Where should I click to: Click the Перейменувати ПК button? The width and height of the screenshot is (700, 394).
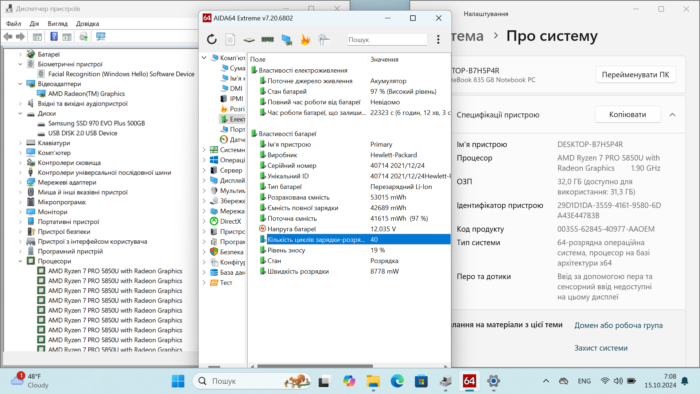(635, 75)
